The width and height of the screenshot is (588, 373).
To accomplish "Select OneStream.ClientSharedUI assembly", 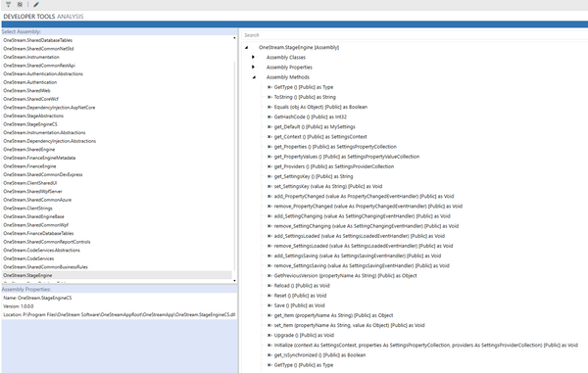I will tap(30, 183).
